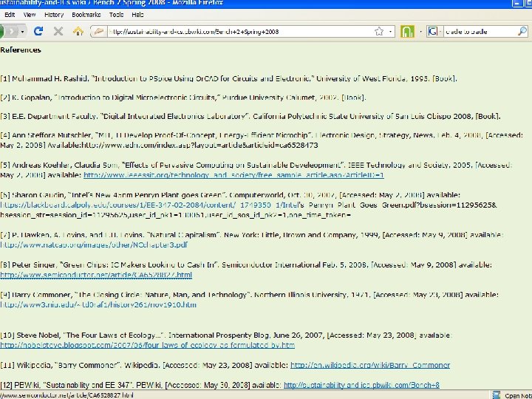Open the address bar history dropdown
532x399 pixels.
[390, 32]
